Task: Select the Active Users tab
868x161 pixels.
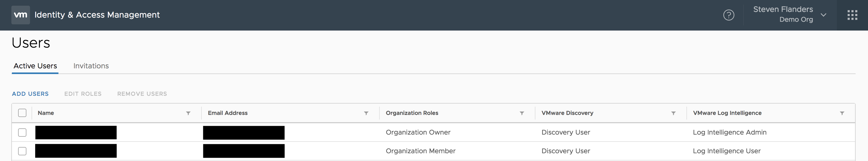Action: coord(35,66)
